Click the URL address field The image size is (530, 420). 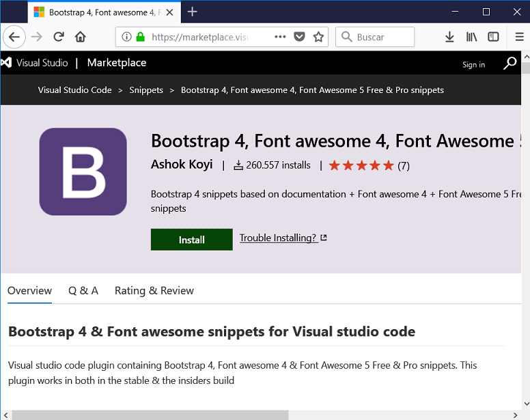(199, 37)
